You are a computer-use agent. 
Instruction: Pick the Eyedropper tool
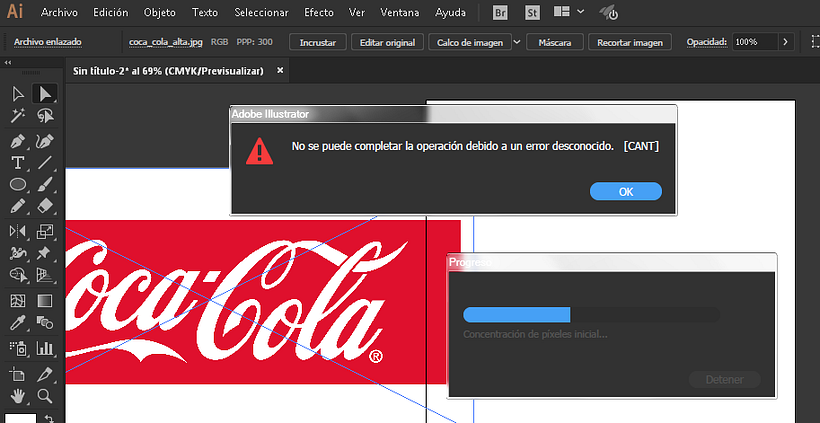[x=18, y=323]
